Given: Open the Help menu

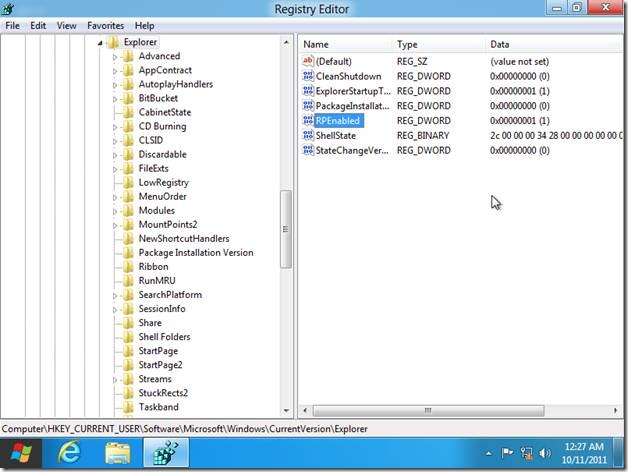Looking at the screenshot, I should tap(144, 26).
